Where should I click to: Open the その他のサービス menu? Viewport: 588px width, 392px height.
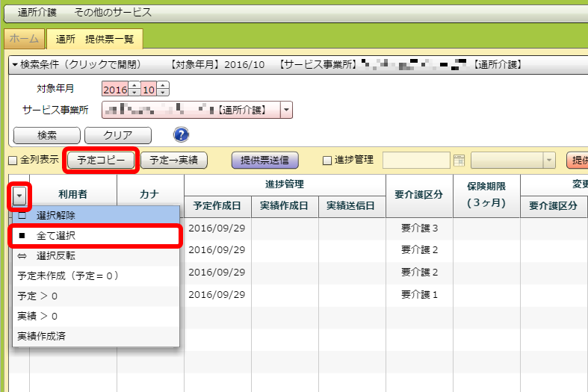pos(113,13)
